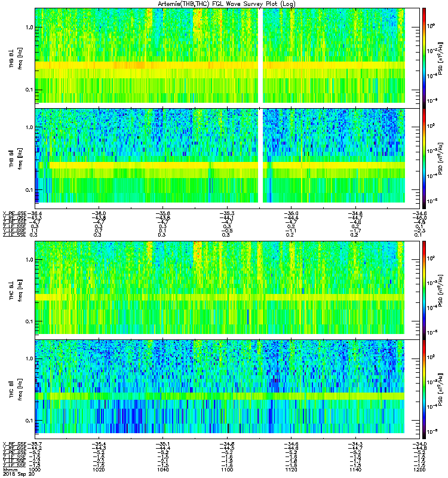Click the '1.0' frequency tick of the THC B⊥ panel

[29, 260]
